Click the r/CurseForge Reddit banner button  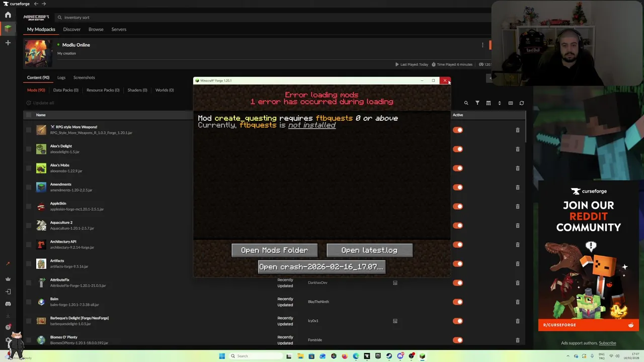pyautogui.click(x=588, y=325)
